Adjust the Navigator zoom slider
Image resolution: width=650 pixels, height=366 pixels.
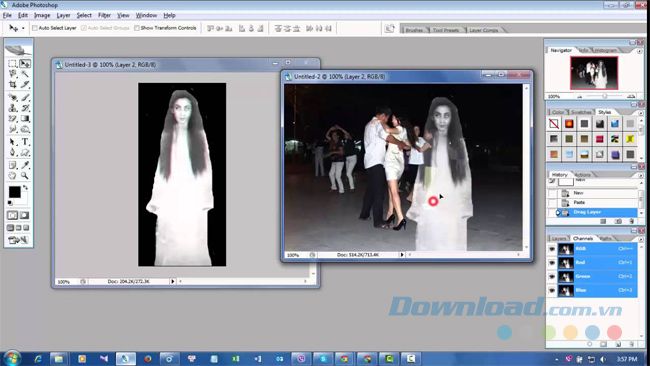(x=604, y=97)
